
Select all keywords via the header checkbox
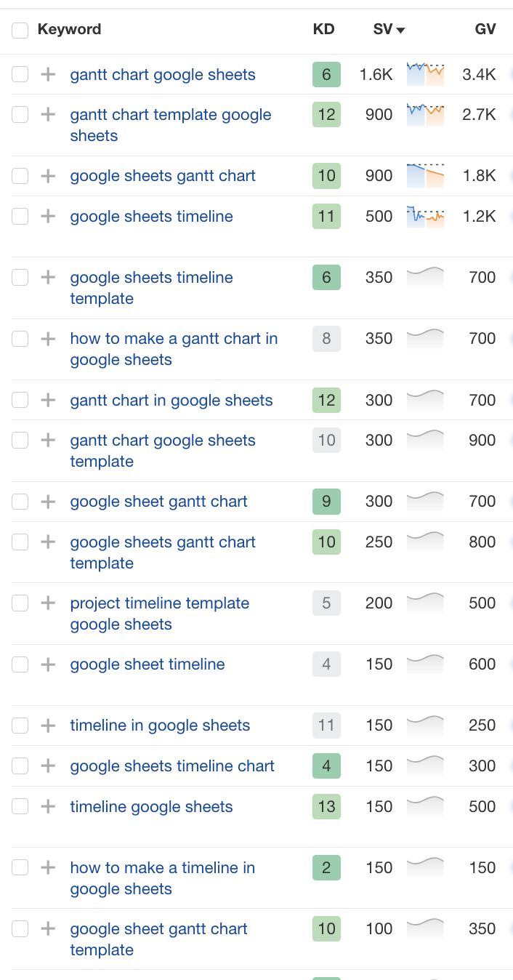pyautogui.click(x=20, y=30)
